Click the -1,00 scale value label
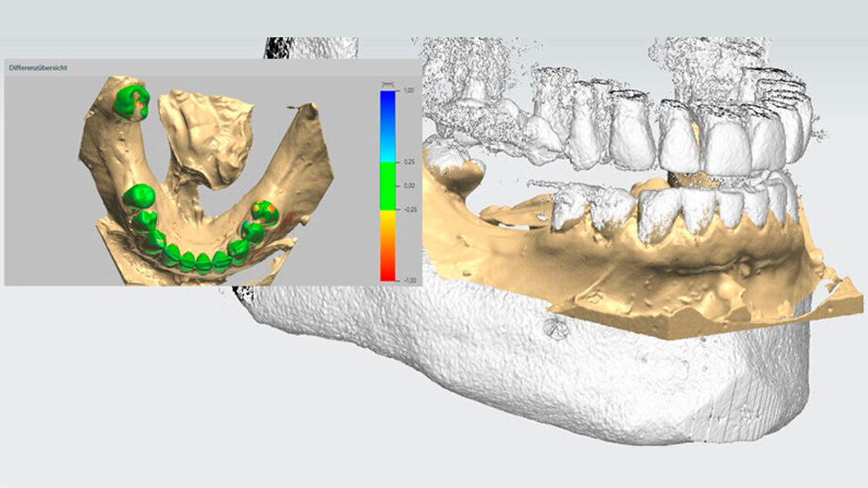The image size is (868, 488). (406, 280)
